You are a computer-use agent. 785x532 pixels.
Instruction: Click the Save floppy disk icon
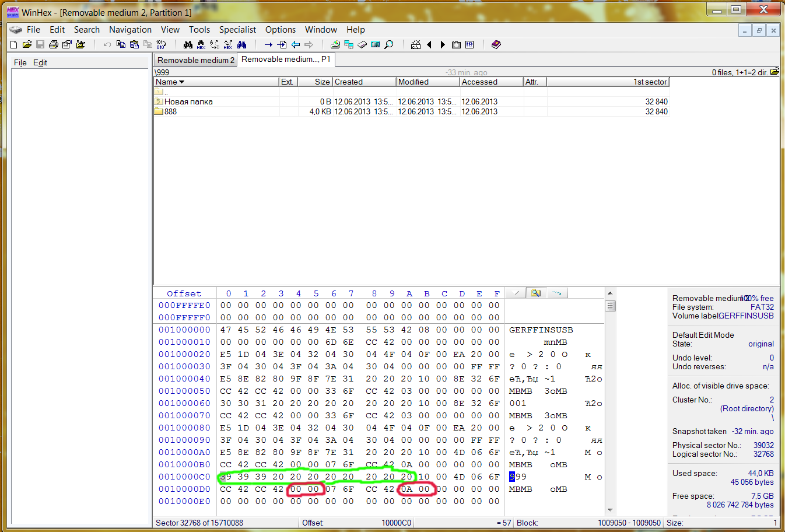[40, 44]
